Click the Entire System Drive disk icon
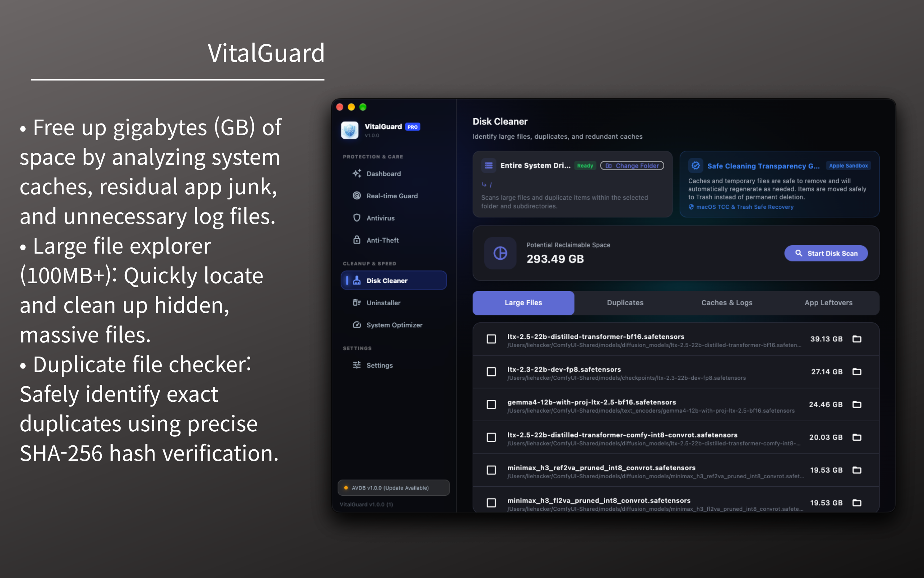This screenshot has height=578, width=924. pyautogui.click(x=489, y=165)
